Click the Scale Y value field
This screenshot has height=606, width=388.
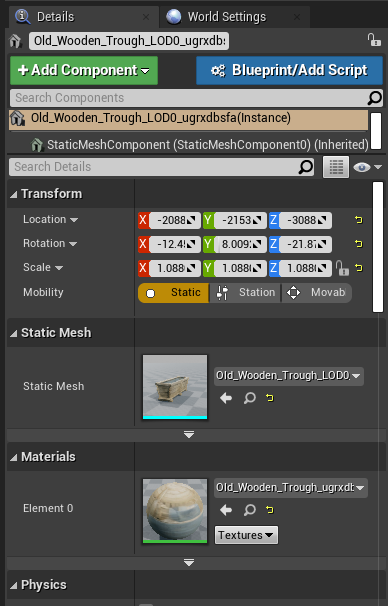(x=240, y=268)
